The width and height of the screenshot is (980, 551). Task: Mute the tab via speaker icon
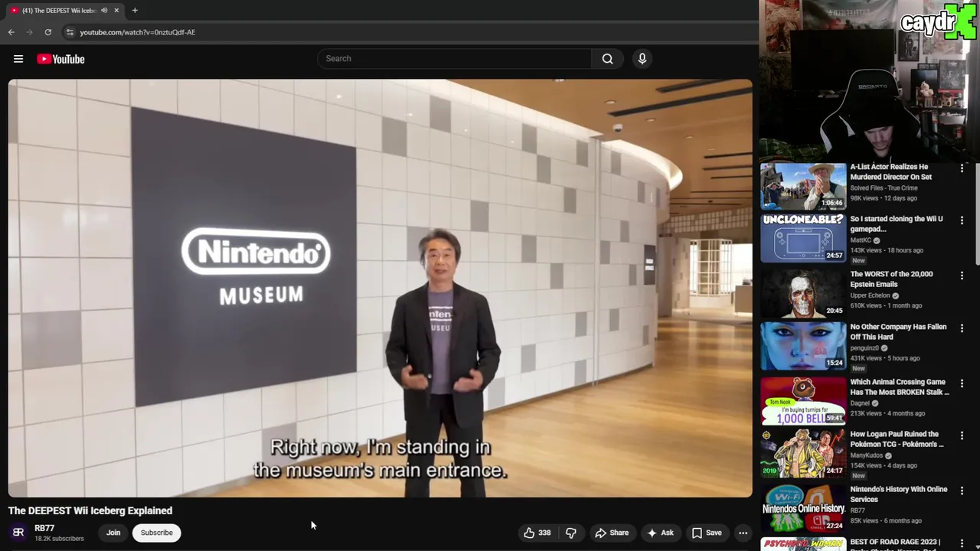104,11
